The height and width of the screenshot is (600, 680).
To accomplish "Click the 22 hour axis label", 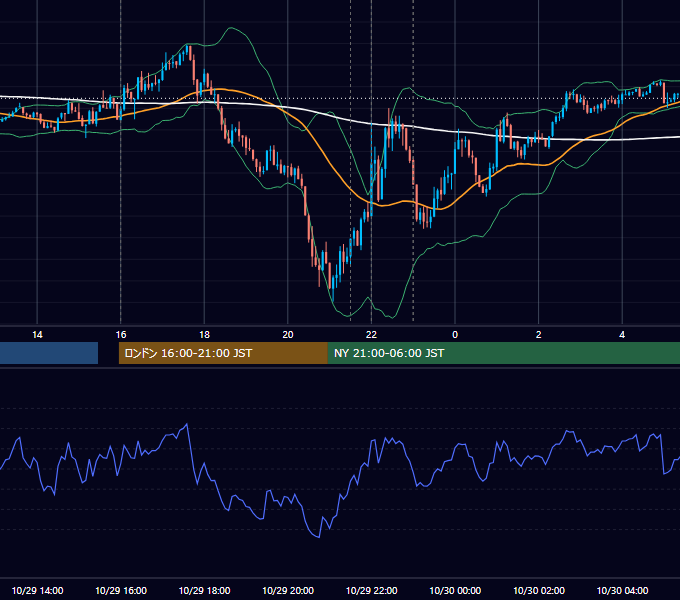I will click(x=371, y=335).
